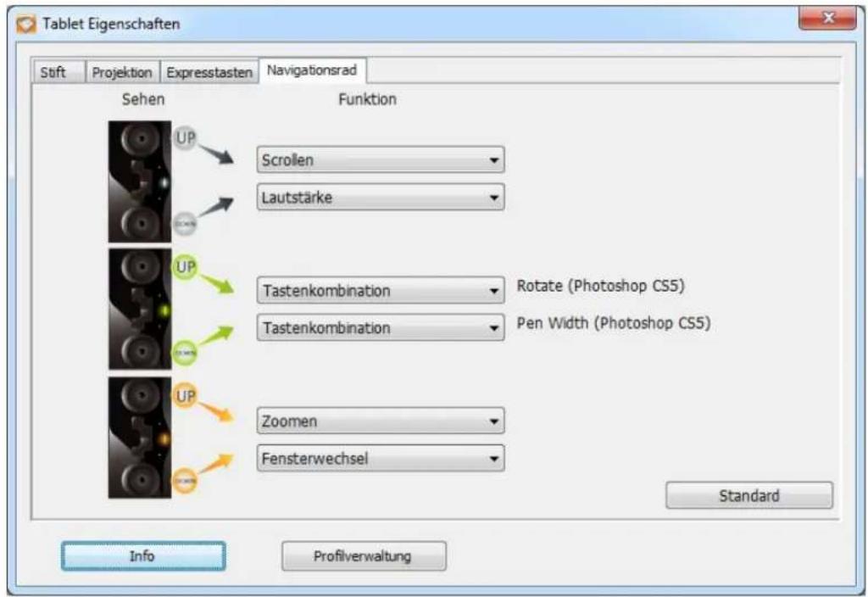Click the orange DOWN circle icon

pyautogui.click(x=185, y=481)
